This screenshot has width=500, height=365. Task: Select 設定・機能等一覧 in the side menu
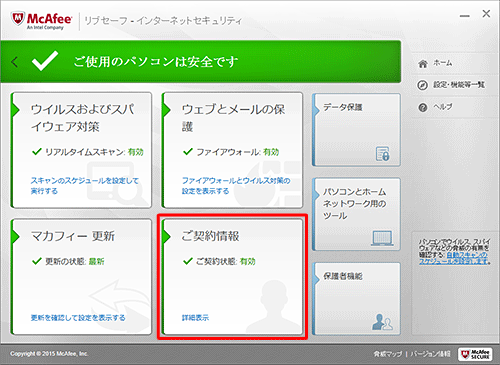[459, 85]
